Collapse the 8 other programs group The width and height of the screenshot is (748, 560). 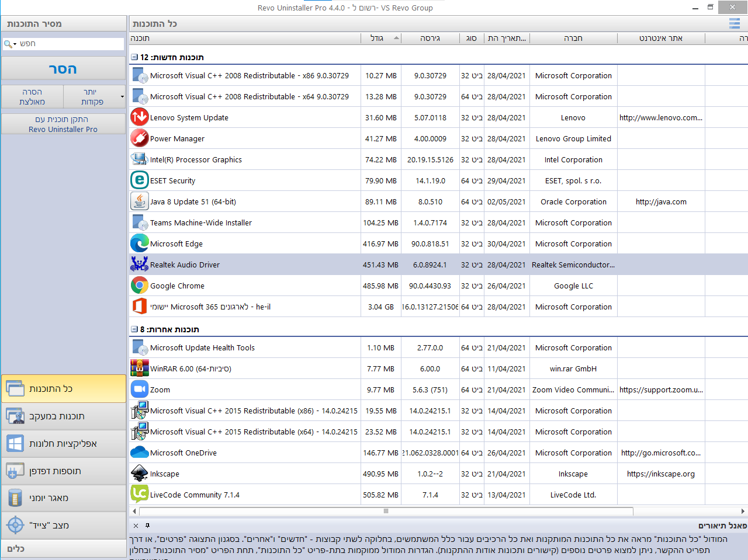[134, 329]
